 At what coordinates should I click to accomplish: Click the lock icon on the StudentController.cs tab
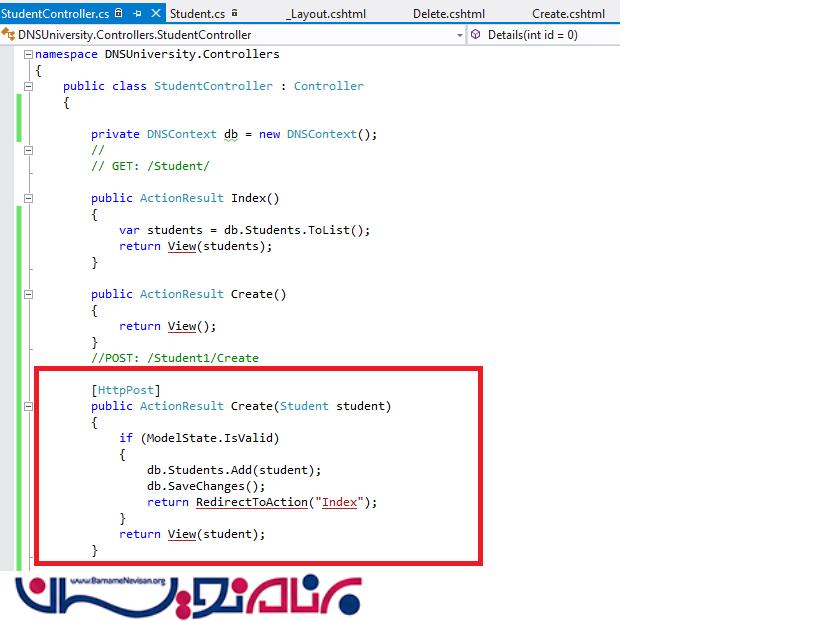point(120,14)
